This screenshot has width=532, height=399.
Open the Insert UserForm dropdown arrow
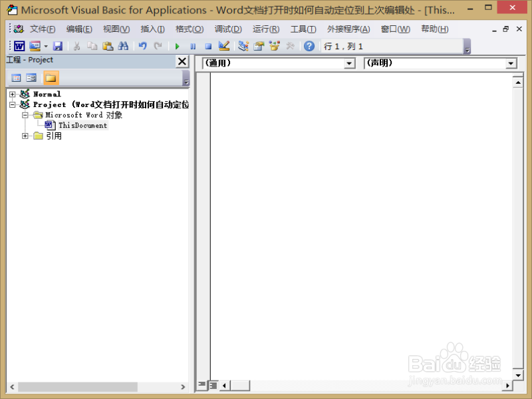46,46
